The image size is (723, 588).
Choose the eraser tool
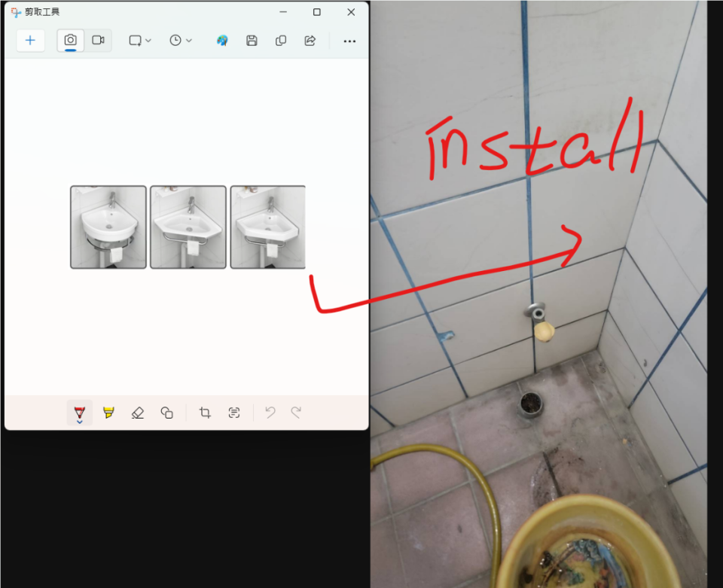tap(137, 413)
